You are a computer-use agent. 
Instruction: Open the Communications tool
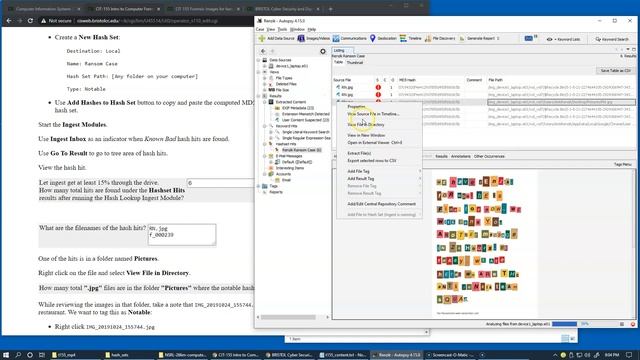tap(349, 38)
